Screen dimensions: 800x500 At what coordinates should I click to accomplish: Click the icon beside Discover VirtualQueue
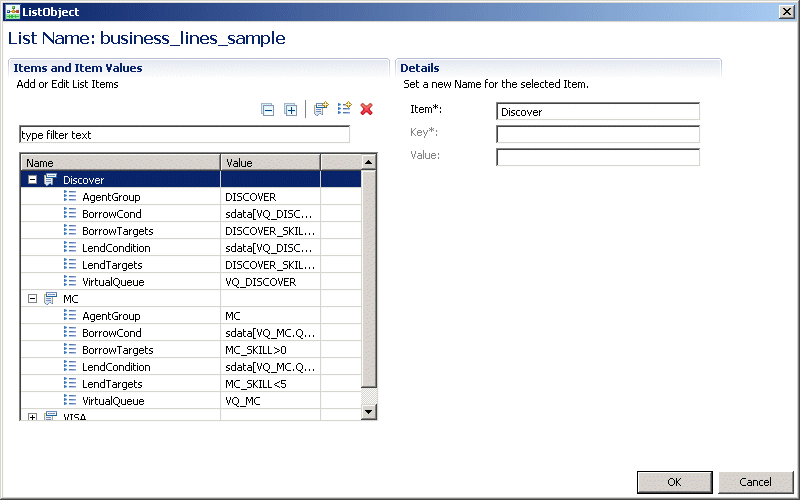coord(70,281)
